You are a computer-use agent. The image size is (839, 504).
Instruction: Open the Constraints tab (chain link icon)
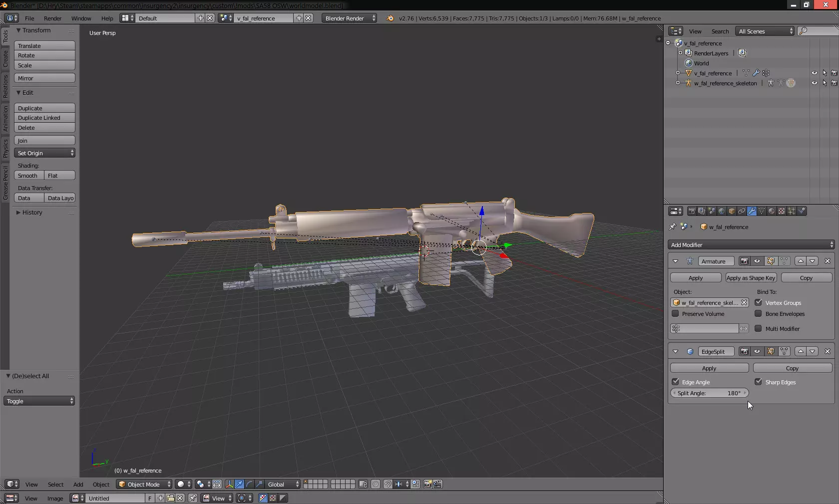742,211
